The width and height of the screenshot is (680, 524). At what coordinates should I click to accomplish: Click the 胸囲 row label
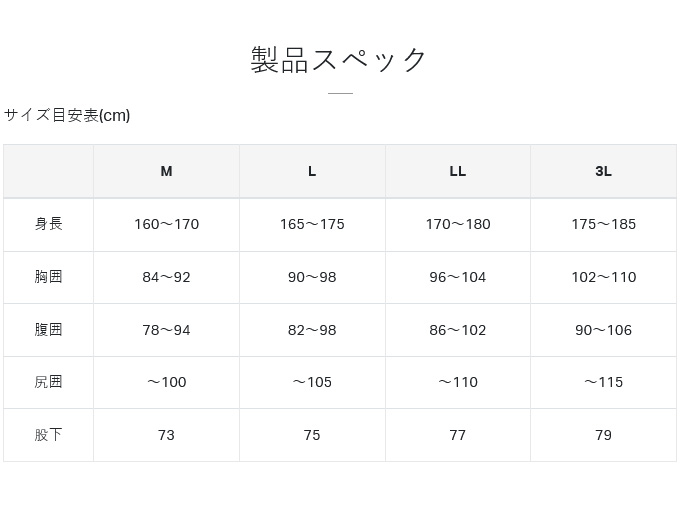tap(48, 277)
